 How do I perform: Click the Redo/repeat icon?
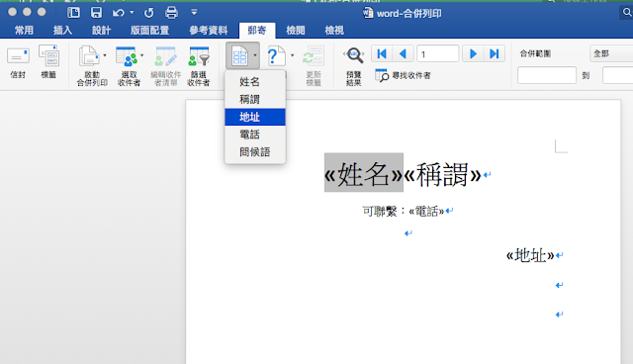point(149,13)
